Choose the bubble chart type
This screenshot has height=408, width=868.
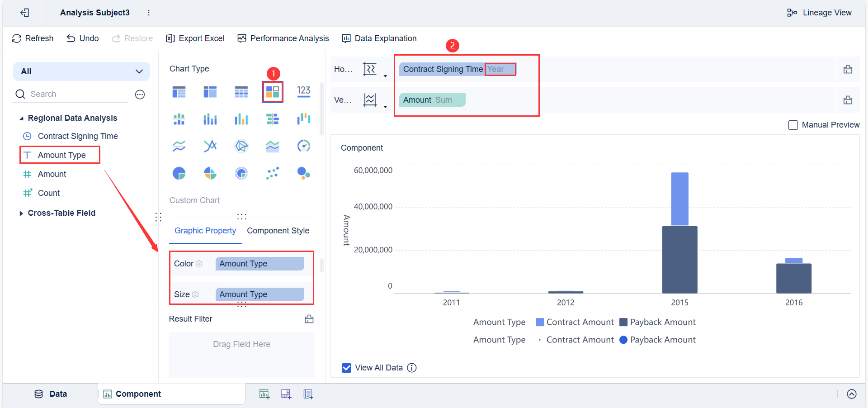[x=304, y=173]
